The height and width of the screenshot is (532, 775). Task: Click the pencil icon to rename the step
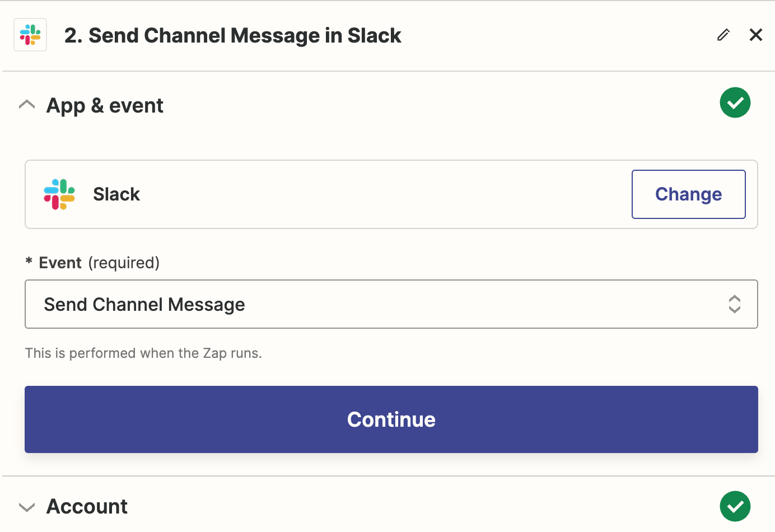(x=723, y=35)
